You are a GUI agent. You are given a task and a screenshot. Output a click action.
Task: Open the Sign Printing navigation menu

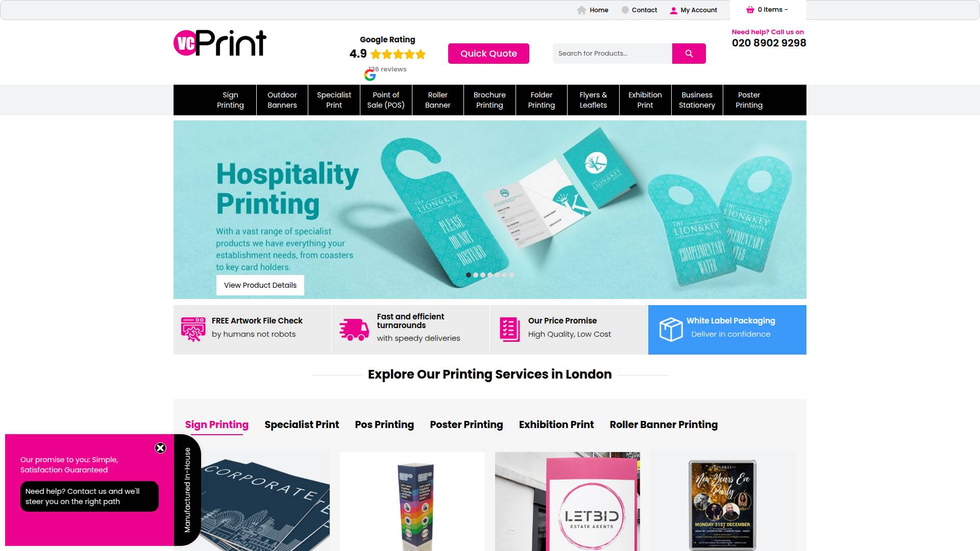click(x=230, y=100)
